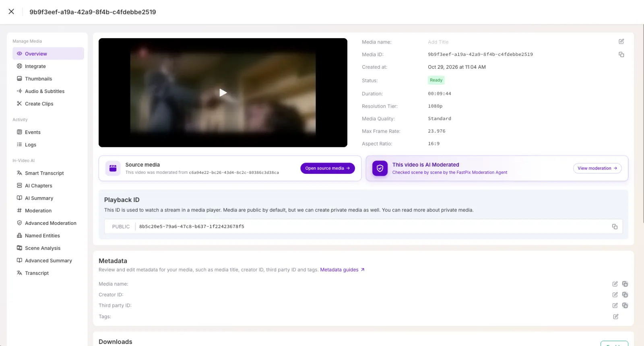Click the 16:9 aspect ratio value
644x346 pixels.
(x=434, y=144)
